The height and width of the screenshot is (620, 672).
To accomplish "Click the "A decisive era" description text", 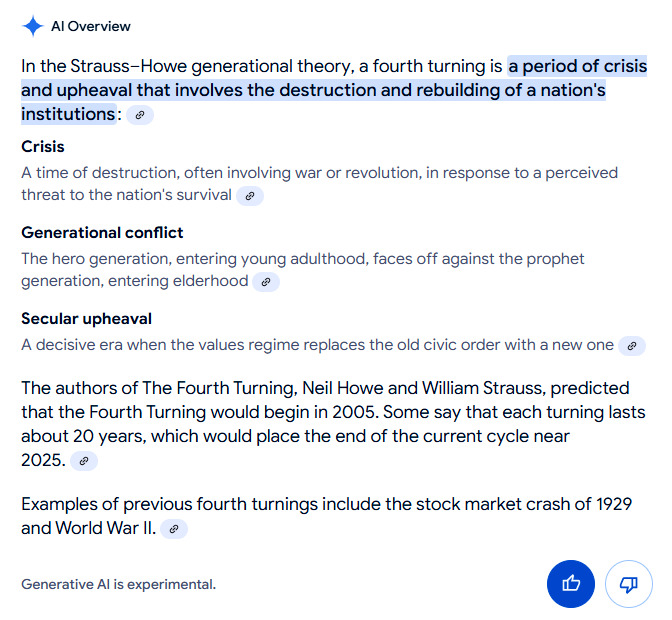I will (317, 345).
